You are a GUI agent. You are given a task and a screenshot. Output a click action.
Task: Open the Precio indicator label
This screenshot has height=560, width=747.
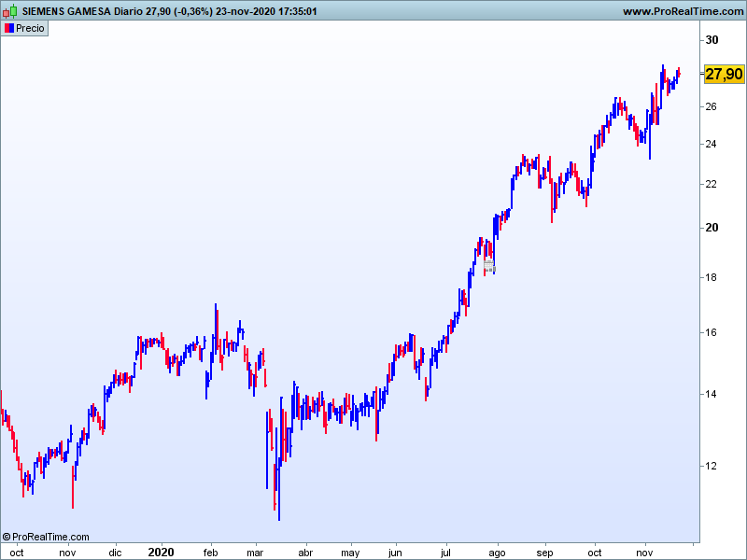[x=30, y=28]
